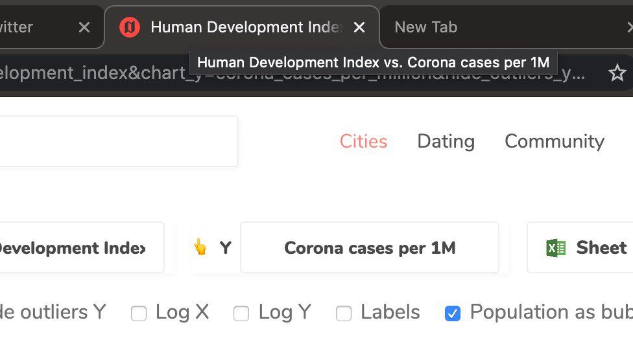The image size is (633, 364).
Task: Close the Twitter tab
Action: click(84, 27)
